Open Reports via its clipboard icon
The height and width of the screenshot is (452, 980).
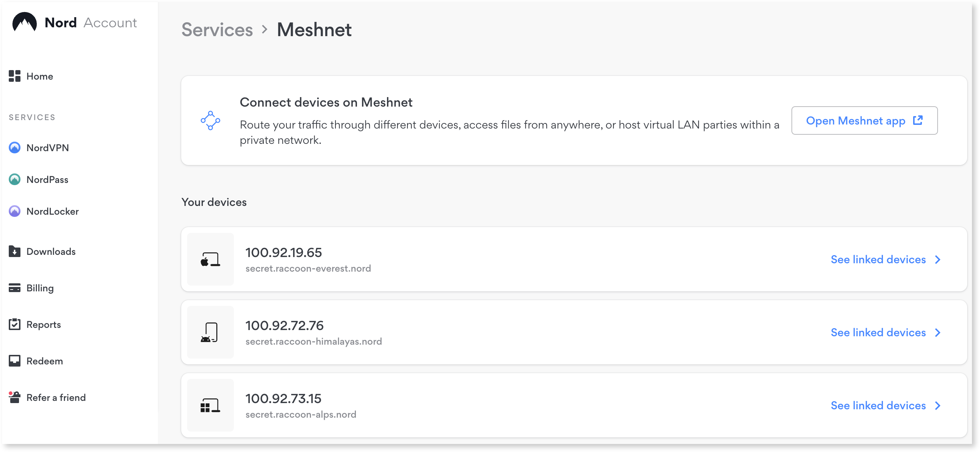point(14,324)
